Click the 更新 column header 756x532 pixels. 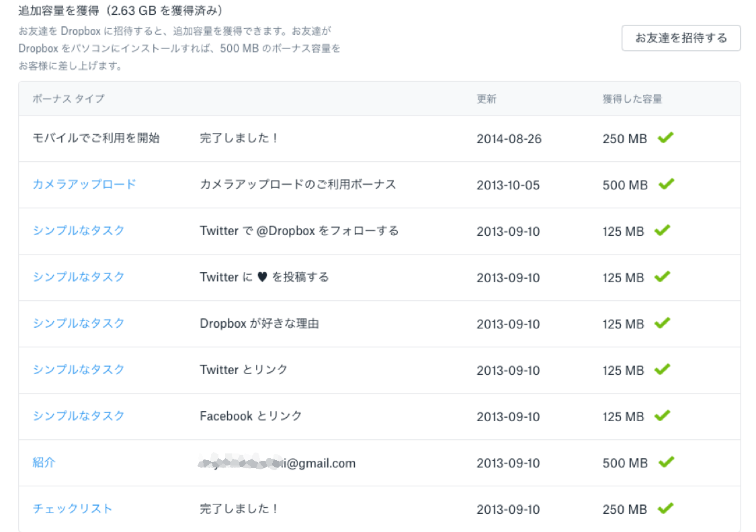(x=487, y=99)
